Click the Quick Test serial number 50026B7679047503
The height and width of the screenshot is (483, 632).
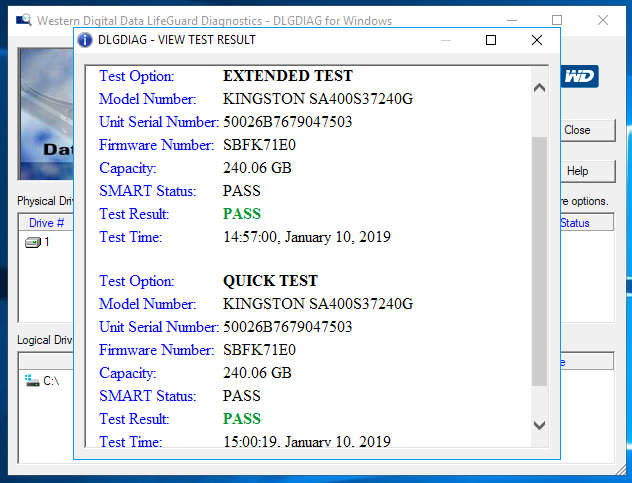[x=287, y=327]
